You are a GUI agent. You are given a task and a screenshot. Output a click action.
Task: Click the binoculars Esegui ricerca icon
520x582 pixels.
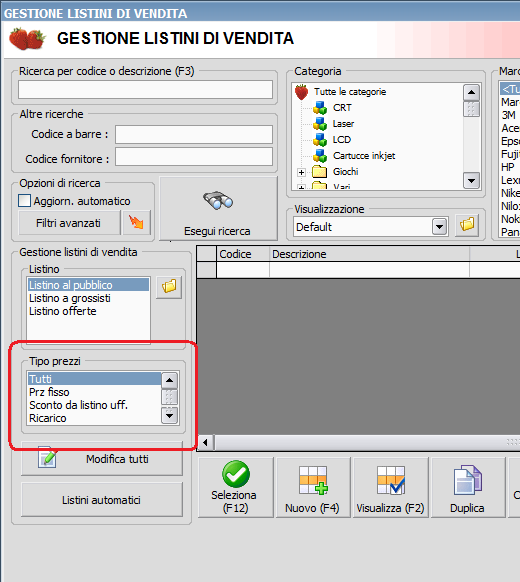click(218, 201)
